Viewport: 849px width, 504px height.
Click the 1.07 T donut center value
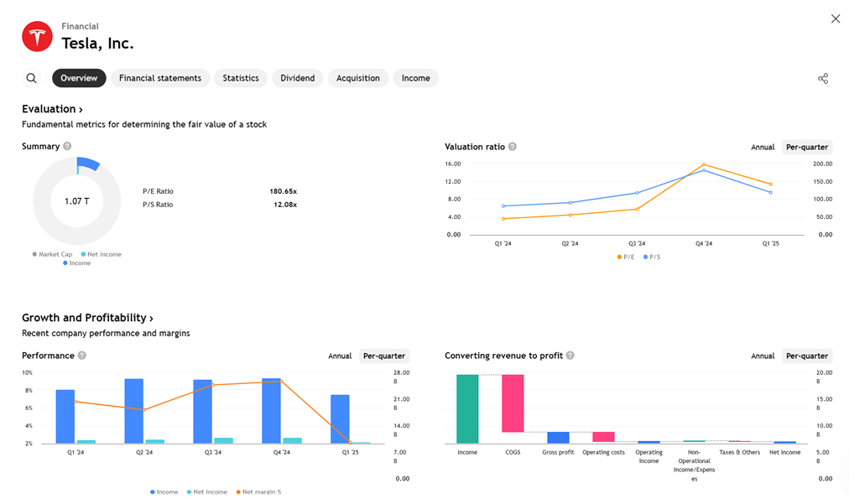click(77, 201)
